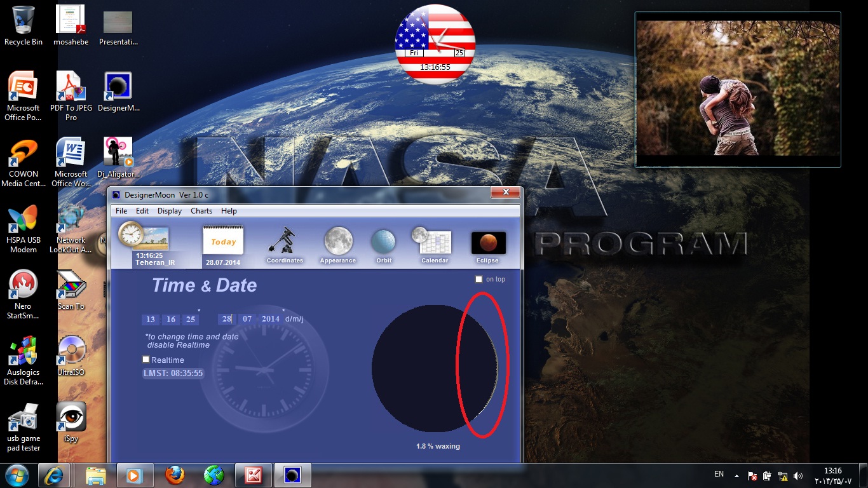Select the HSPA USB Modem shortcut
The height and width of the screenshot is (488, 868).
[x=24, y=228]
